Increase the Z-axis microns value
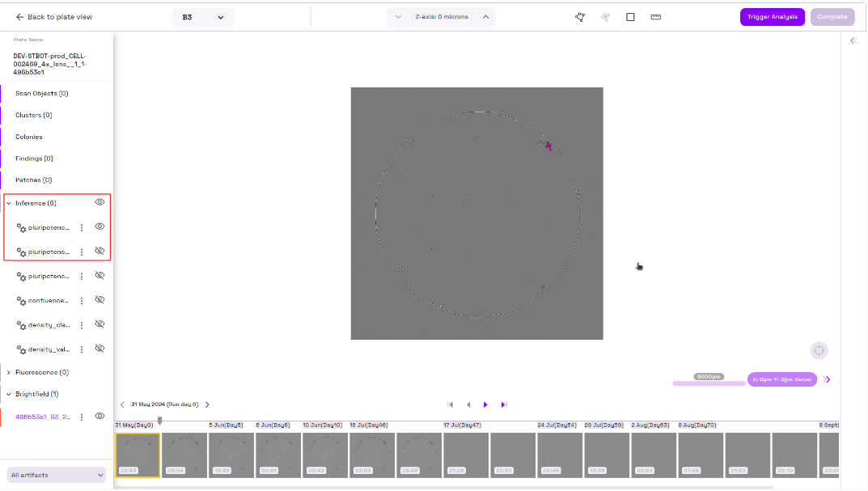The image size is (868, 491). [485, 17]
